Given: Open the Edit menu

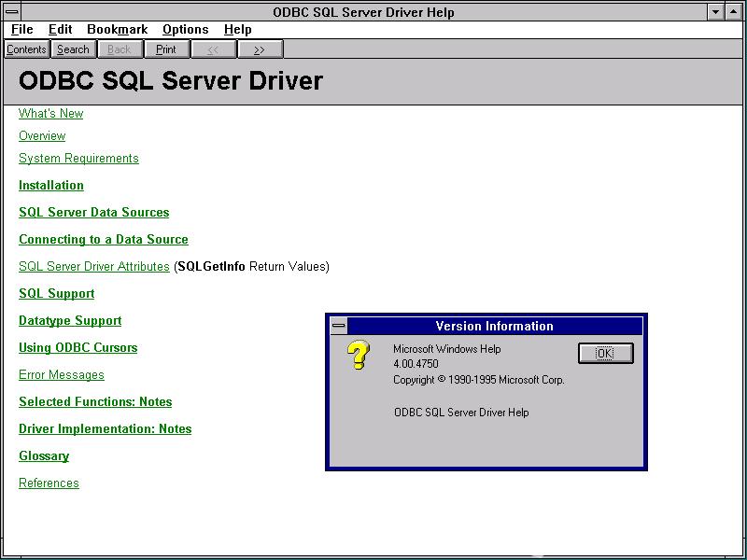Looking at the screenshot, I should coord(60,30).
